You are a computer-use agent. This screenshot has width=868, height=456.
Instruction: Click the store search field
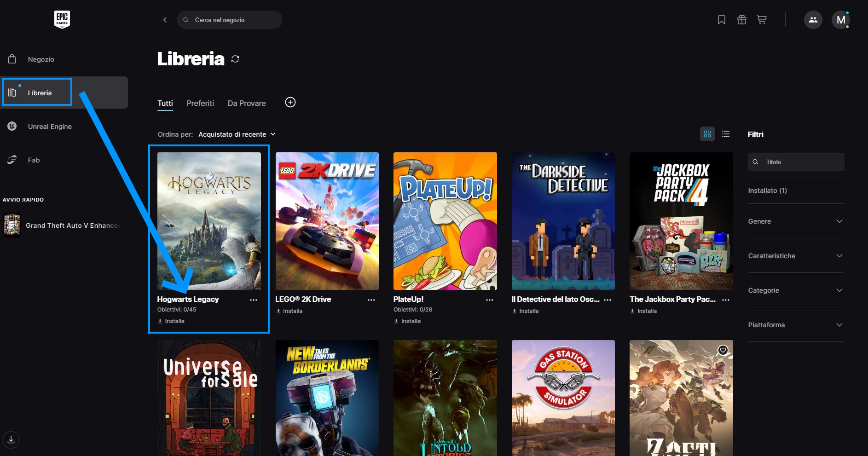pos(230,20)
